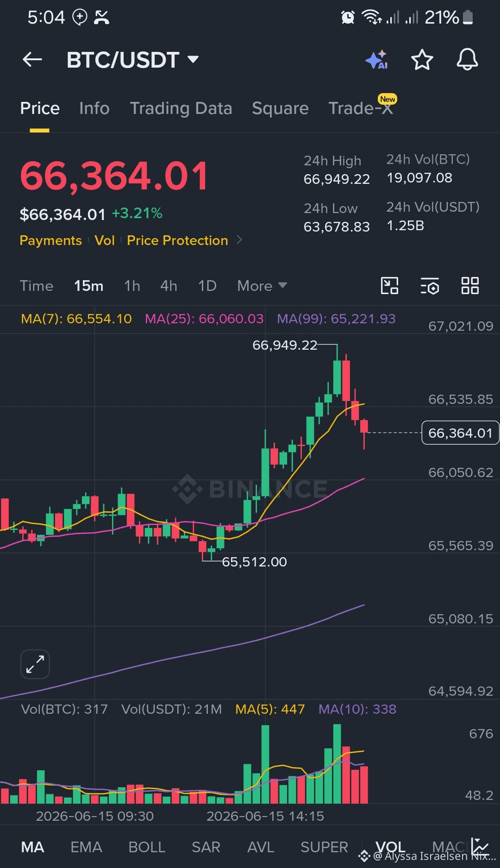500x868 pixels.
Task: Select the BOLL indicator
Action: point(147,847)
